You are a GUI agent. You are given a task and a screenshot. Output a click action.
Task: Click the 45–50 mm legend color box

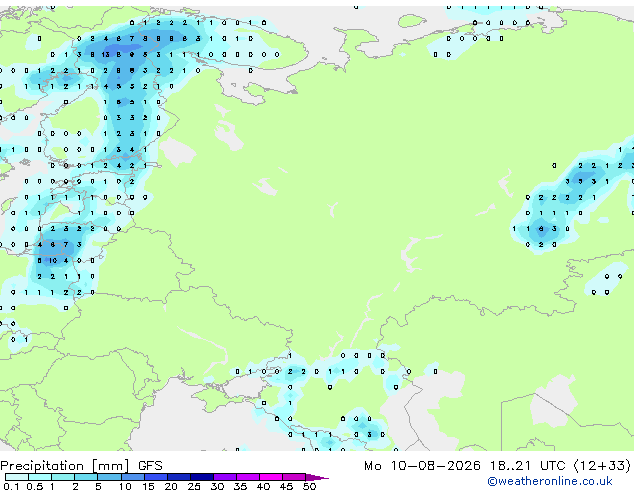(294, 477)
